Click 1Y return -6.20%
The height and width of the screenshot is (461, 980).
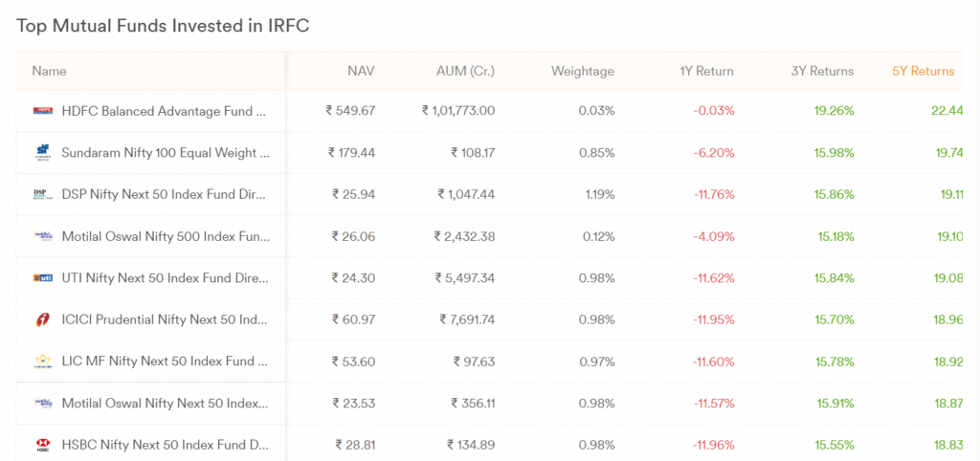click(713, 153)
